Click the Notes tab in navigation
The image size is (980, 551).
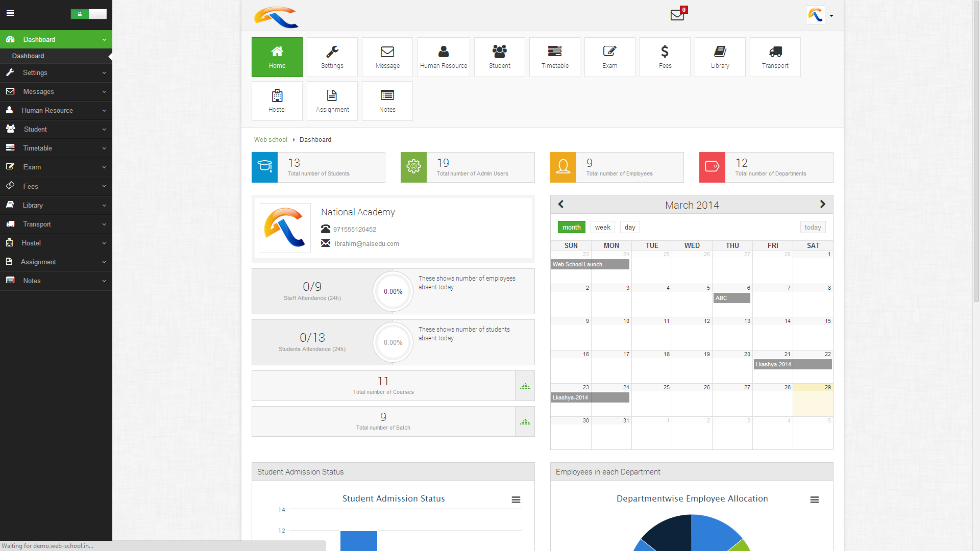(x=56, y=281)
